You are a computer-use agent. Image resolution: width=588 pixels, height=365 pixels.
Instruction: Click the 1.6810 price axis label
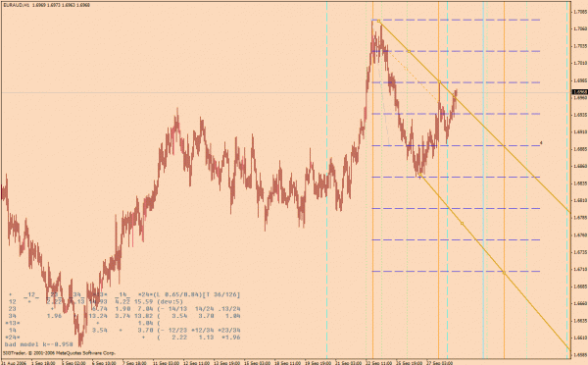coord(580,200)
